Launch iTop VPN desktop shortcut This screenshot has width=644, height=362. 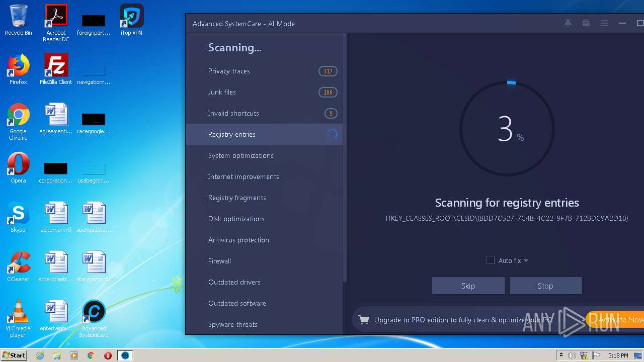[131, 20]
